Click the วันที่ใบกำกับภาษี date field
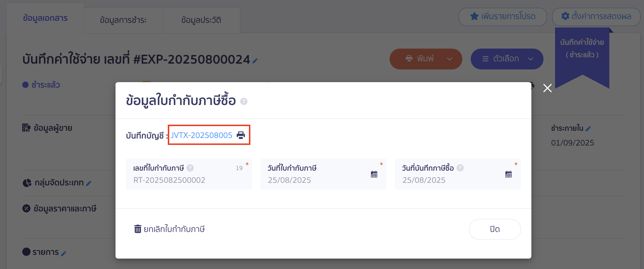The height and width of the screenshot is (269, 644). tap(323, 174)
